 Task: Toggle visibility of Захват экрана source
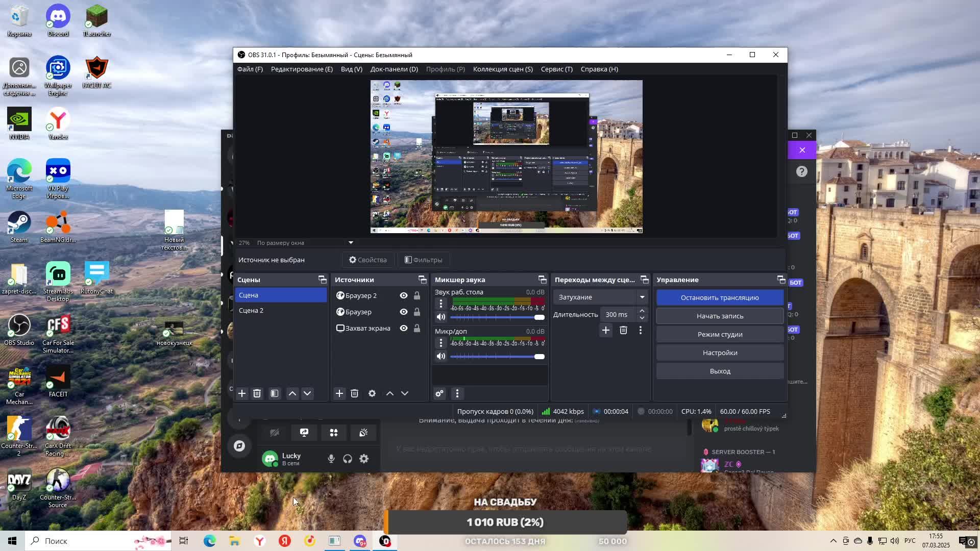(404, 328)
